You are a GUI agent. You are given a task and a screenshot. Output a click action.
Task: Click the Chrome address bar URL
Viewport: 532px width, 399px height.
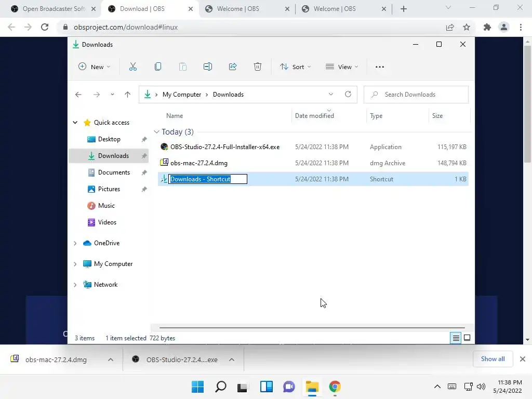coord(126,27)
